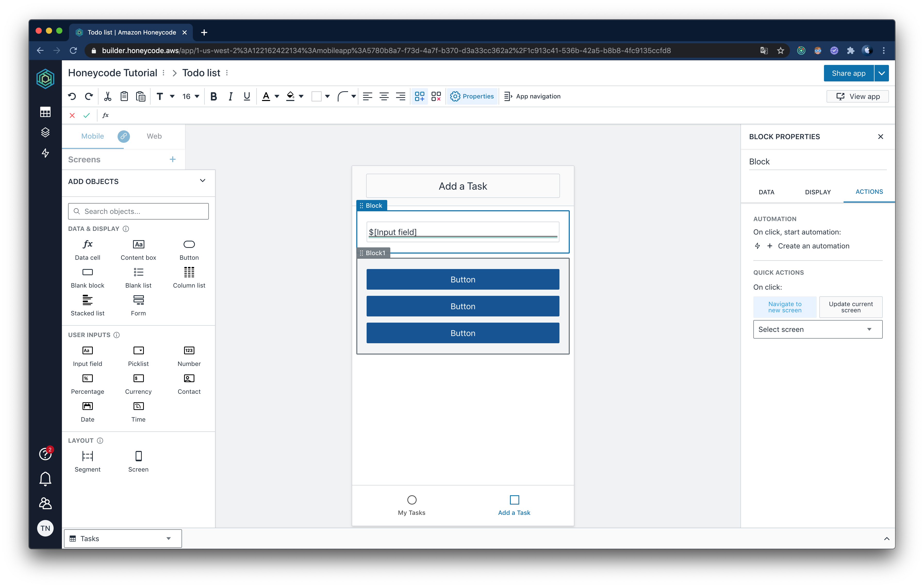Viewport: 924px width, 587px height.
Task: Select the Button object
Action: [x=189, y=250]
